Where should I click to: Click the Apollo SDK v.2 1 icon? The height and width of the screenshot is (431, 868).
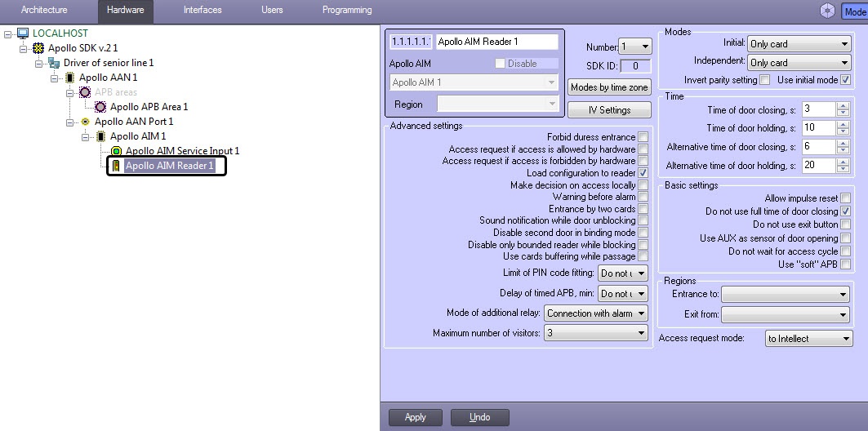(x=38, y=48)
